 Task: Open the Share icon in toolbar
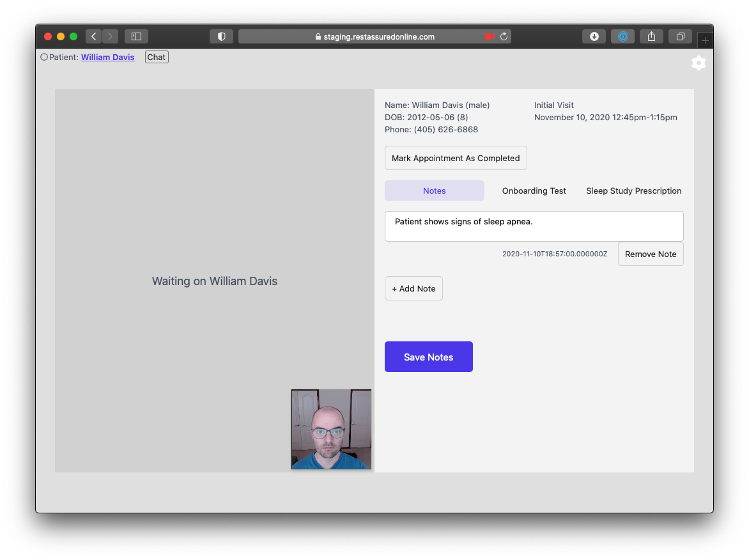click(651, 36)
